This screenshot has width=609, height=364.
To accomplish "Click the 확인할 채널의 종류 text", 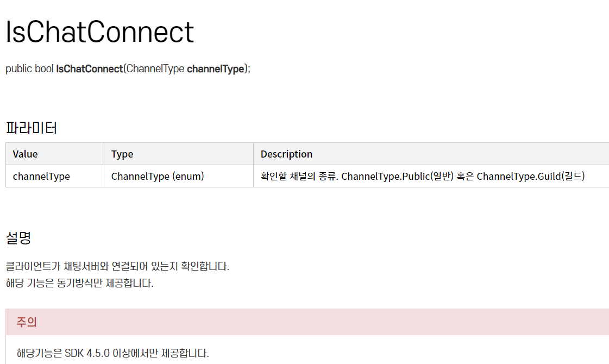I will click(299, 177).
